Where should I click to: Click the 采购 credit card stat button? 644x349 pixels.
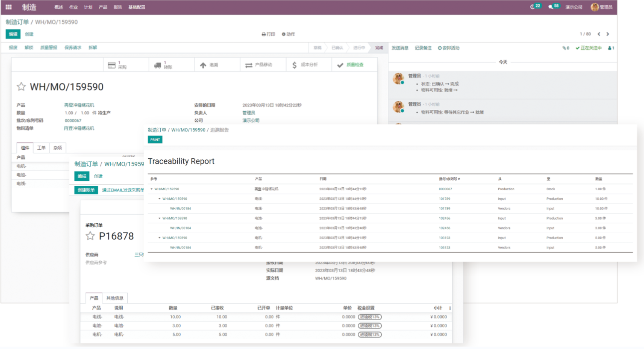118,65
